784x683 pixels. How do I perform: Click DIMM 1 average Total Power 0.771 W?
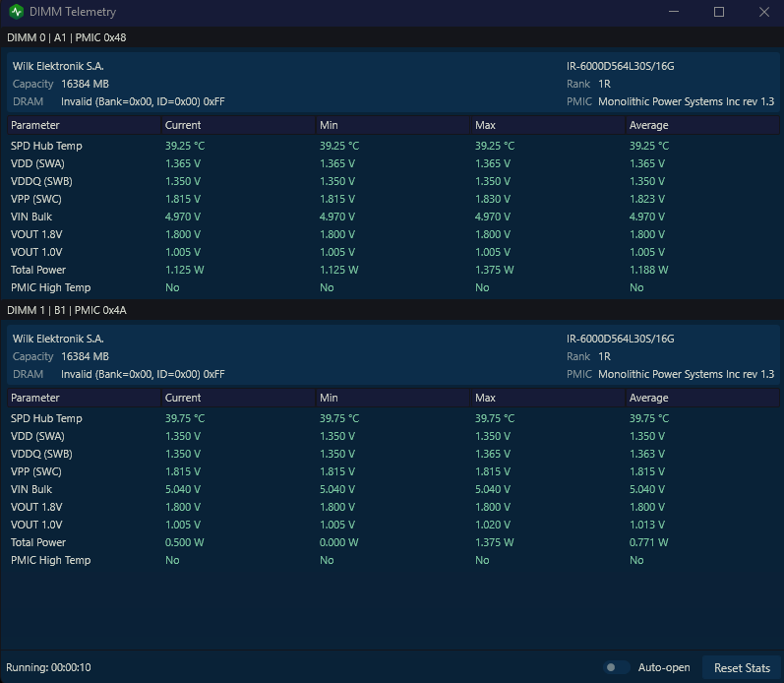(x=648, y=542)
